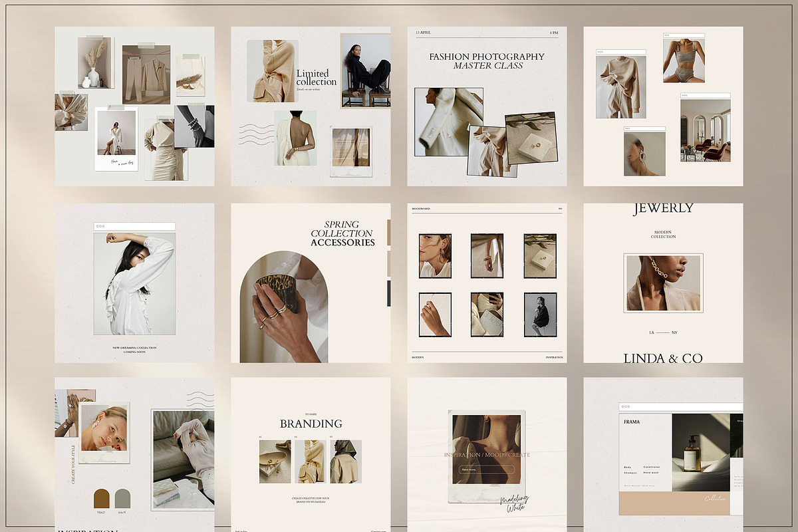The image size is (798, 532).
Task: Pick the dark swatch beside Spring Collection card
Action: (389, 293)
